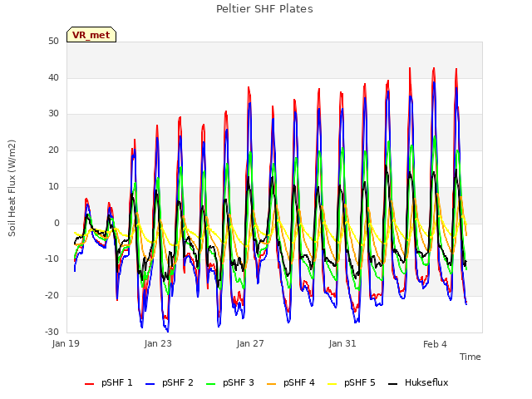Click the pSHF 4 orange legend swatch
Screen dimensions: 532x399
coord(272,384)
